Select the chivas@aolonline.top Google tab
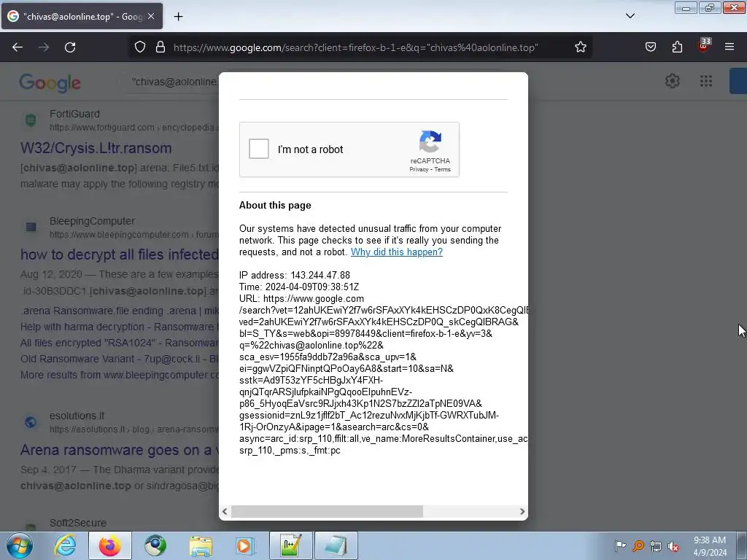The height and width of the screenshot is (560, 747). [82, 16]
